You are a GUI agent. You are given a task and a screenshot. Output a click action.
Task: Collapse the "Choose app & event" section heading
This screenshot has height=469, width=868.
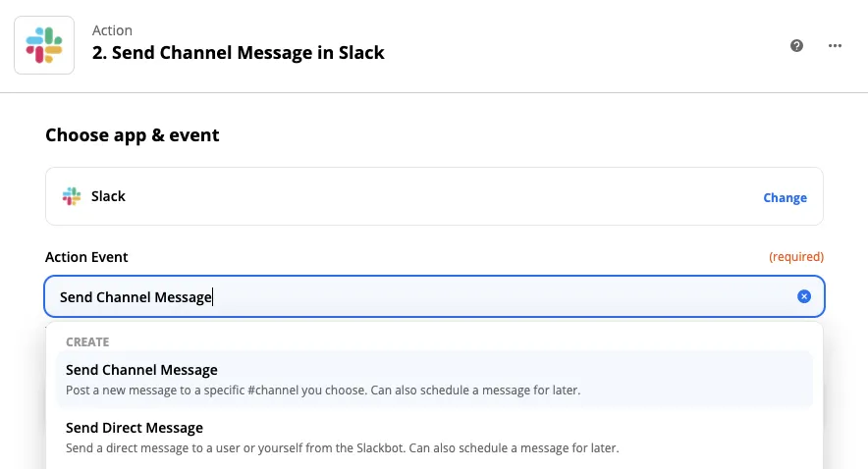pyautogui.click(x=133, y=135)
